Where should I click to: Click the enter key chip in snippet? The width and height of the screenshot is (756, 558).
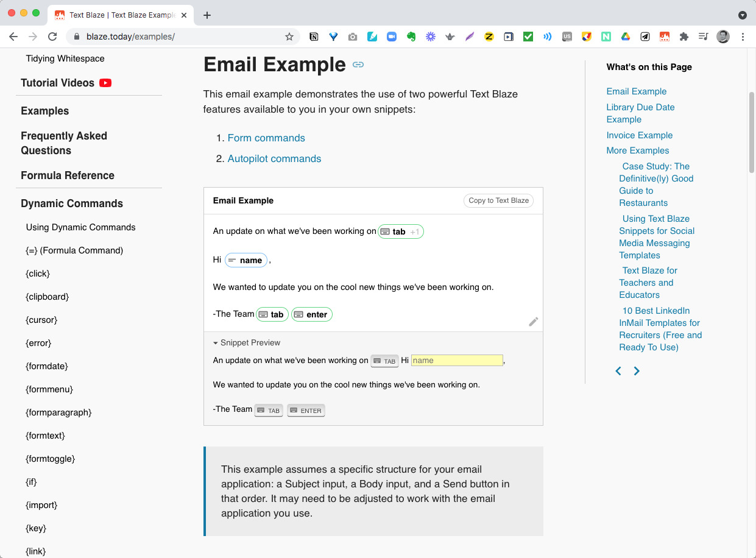312,314
